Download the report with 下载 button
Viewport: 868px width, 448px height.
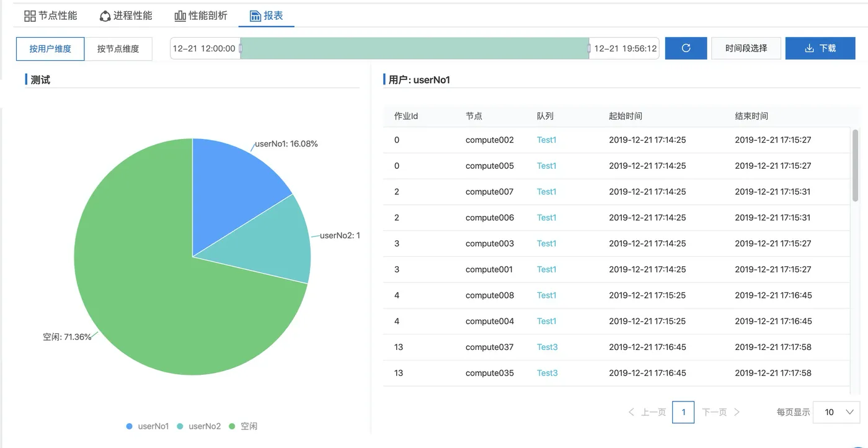820,48
